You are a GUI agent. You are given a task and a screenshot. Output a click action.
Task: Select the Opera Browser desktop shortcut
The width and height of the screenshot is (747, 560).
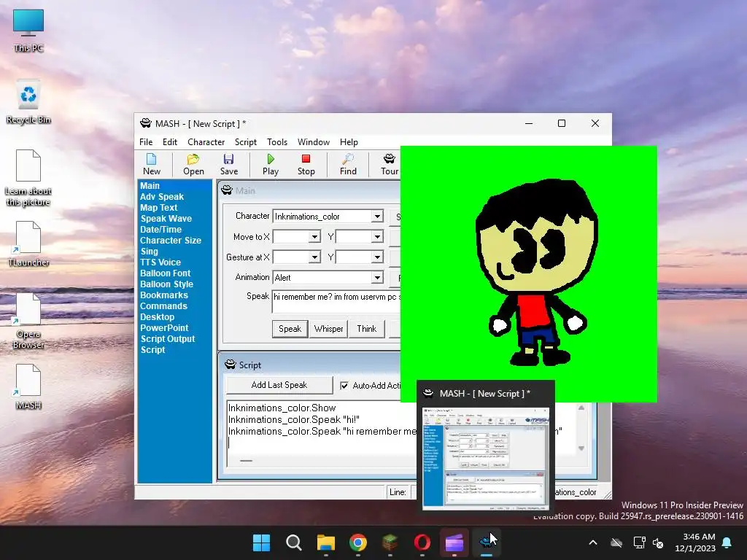pyautogui.click(x=28, y=321)
